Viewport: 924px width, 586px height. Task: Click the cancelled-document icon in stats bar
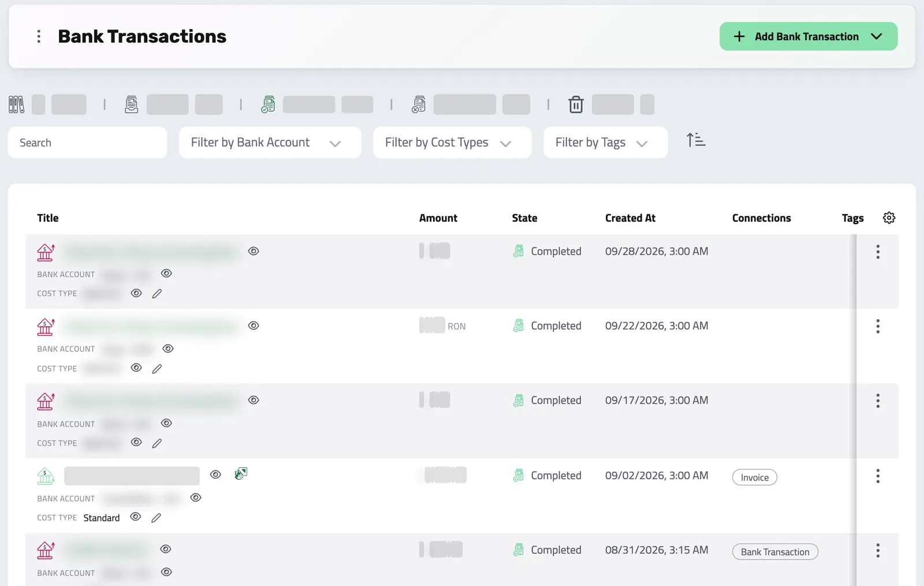419,104
